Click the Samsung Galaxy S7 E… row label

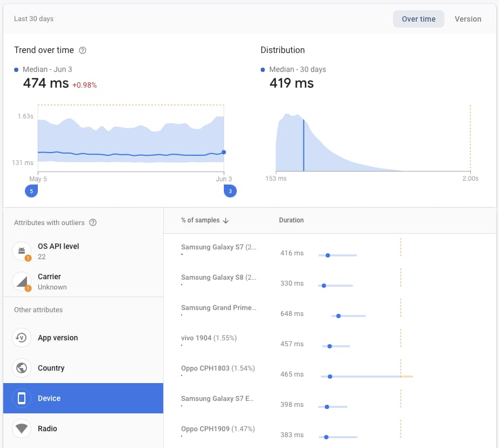217,398
